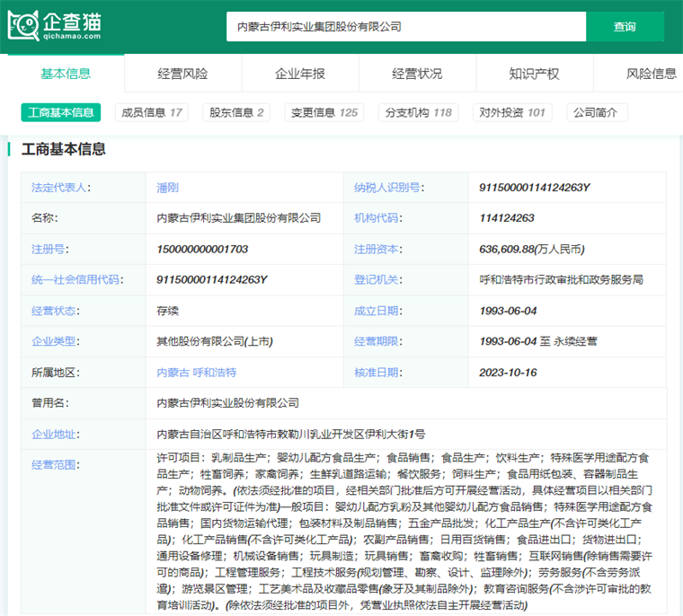Image resolution: width=683 pixels, height=616 pixels.
Task: Click the 经营范围 label link
Action: [x=54, y=465]
